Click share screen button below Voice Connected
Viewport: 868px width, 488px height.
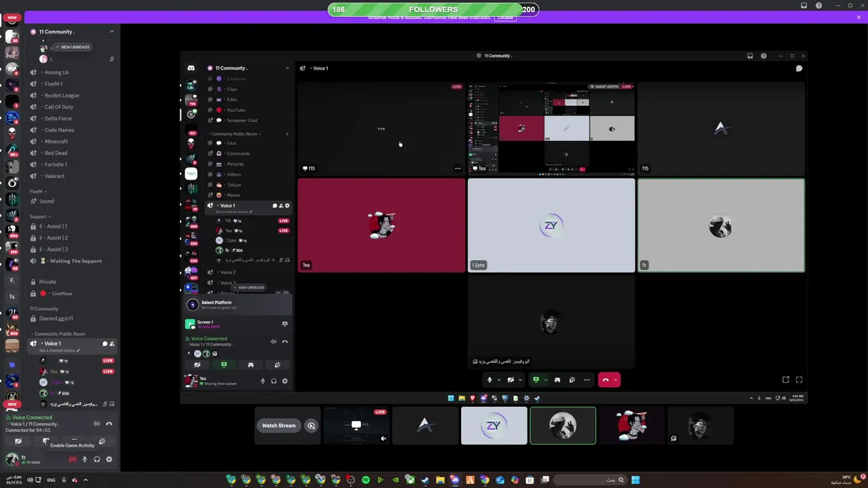pos(46,441)
